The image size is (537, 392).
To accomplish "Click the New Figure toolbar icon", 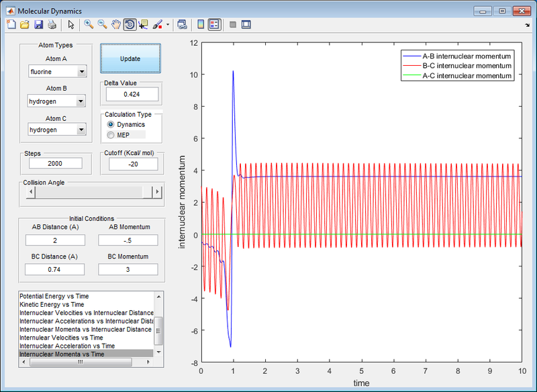I will coord(11,24).
